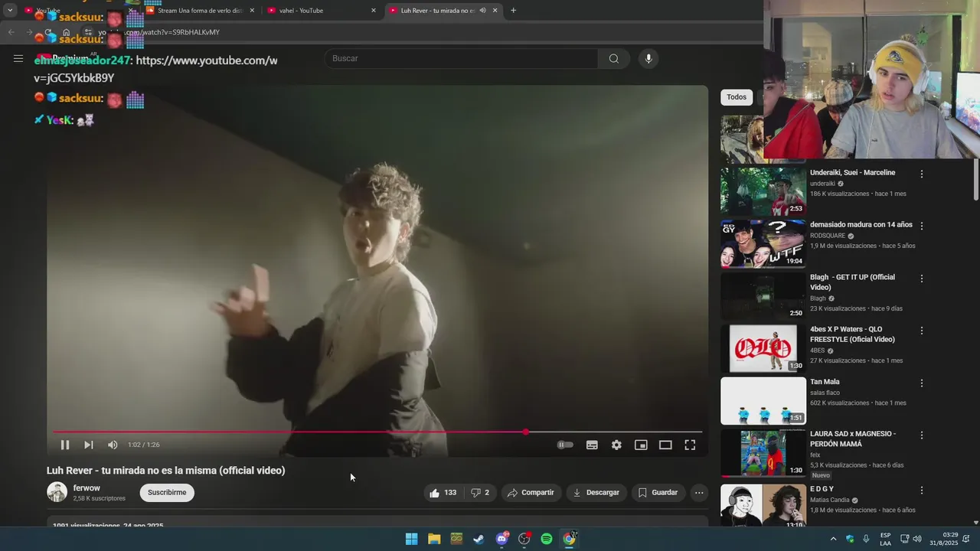Image resolution: width=980 pixels, height=551 pixels.
Task: Open the E D G Y video title
Action: tap(822, 489)
